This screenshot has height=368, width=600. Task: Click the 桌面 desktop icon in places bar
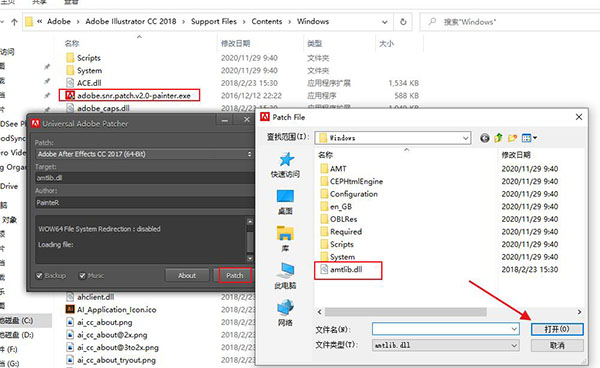click(x=285, y=202)
